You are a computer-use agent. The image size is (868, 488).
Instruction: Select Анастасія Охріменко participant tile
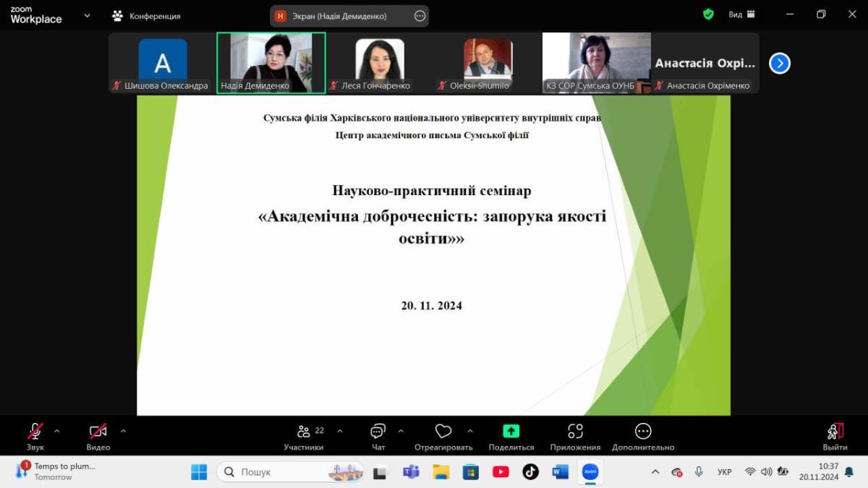pos(705,63)
